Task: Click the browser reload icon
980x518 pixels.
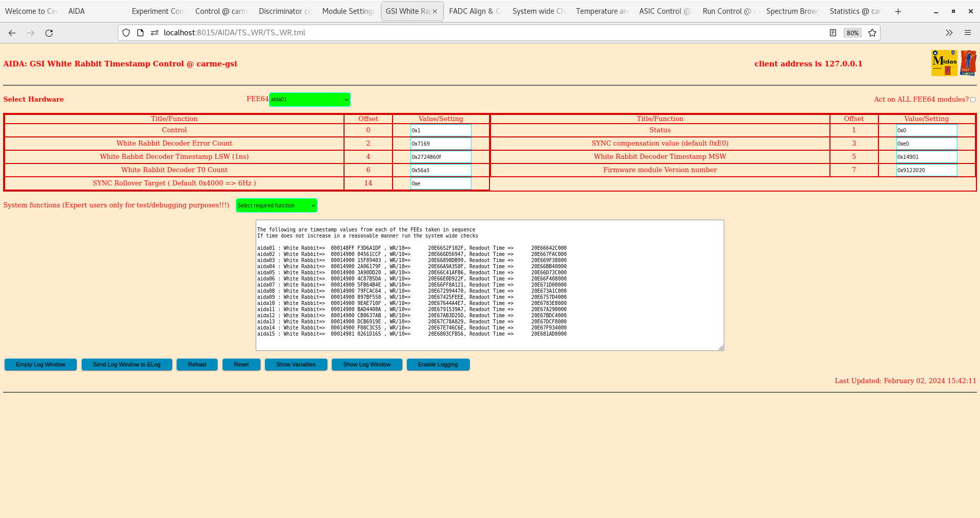Action: point(49,33)
